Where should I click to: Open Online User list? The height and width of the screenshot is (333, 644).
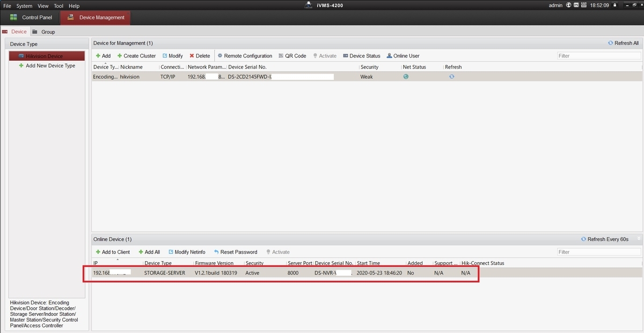click(x=403, y=56)
